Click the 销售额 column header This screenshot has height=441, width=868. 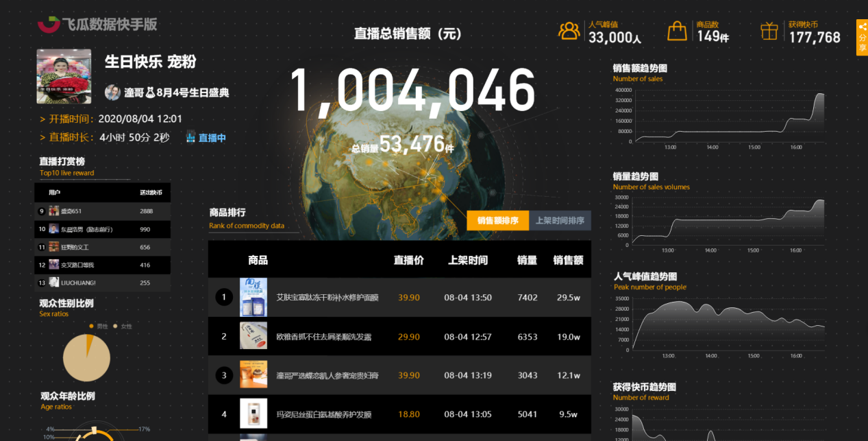(x=568, y=260)
